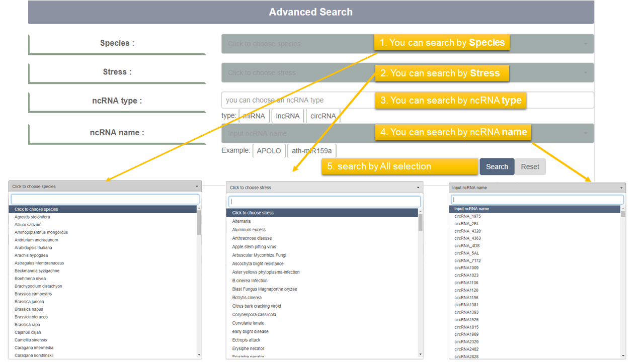Select Arabidopsis thaliana from species list
644x362 pixels.
[x=33, y=248]
